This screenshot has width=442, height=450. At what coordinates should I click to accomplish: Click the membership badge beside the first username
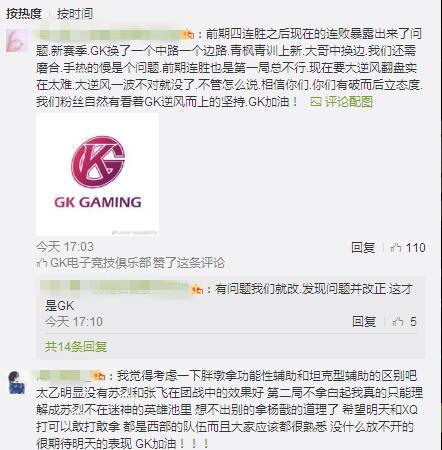(x=188, y=35)
